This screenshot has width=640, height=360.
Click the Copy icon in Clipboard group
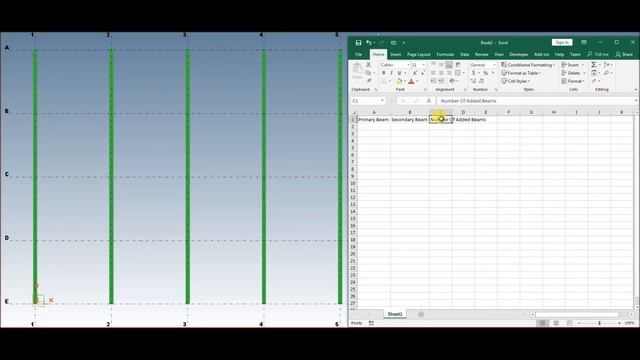click(x=368, y=73)
